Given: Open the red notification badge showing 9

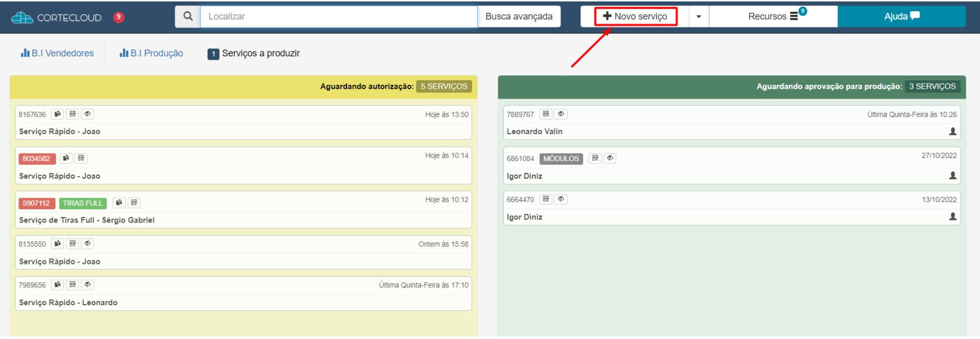Looking at the screenshot, I should pos(118,17).
